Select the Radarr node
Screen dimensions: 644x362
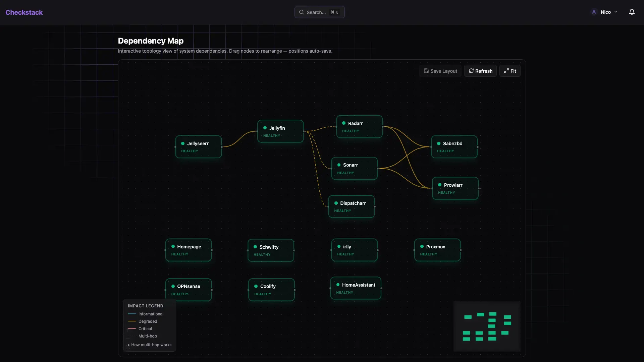tap(359, 127)
